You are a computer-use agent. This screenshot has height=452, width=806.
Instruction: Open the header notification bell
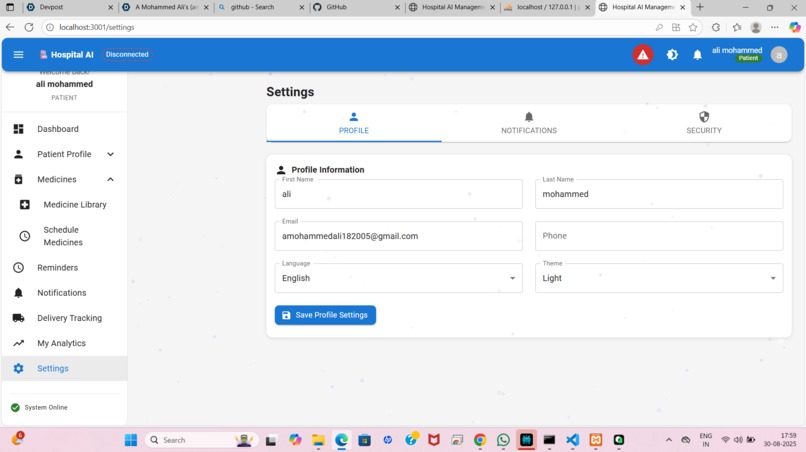click(697, 55)
